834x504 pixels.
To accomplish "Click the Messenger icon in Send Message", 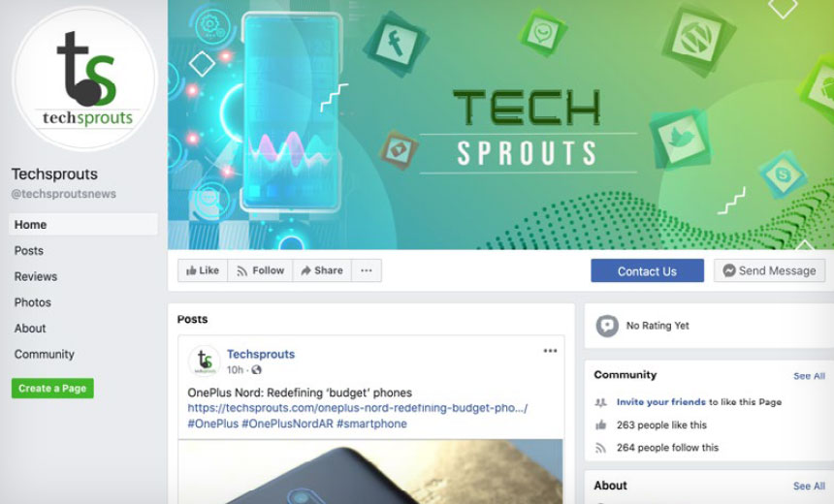I will [x=729, y=270].
